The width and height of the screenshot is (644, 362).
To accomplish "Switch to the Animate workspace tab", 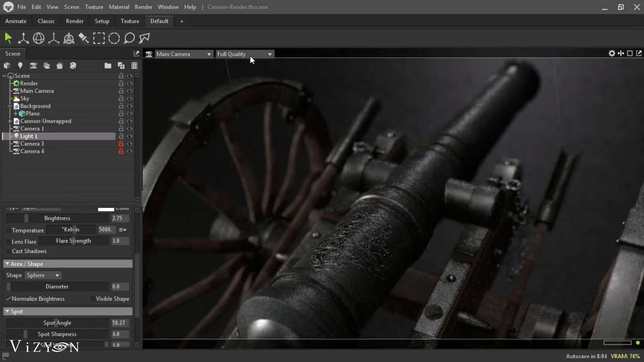I will (x=16, y=21).
